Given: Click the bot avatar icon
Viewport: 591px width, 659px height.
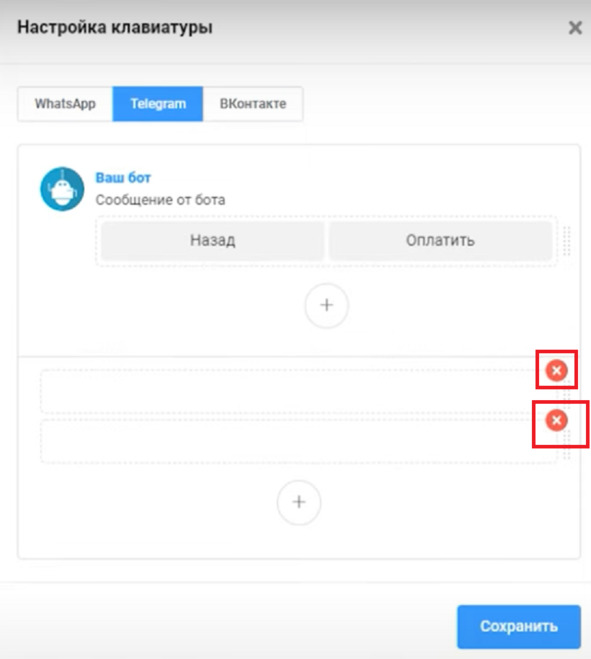Looking at the screenshot, I should click(x=62, y=189).
